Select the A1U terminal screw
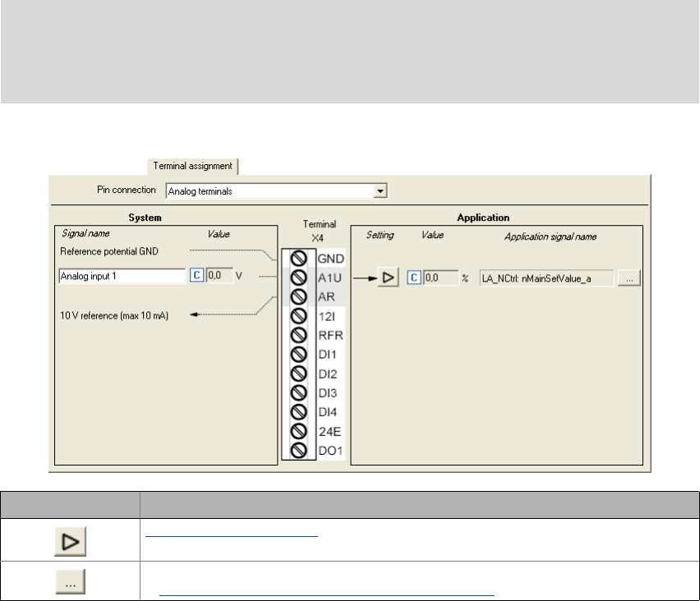The image size is (700, 601). tap(299, 278)
